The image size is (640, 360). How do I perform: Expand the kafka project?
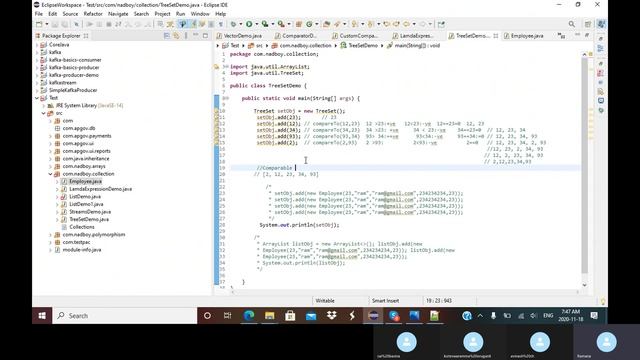point(37,52)
